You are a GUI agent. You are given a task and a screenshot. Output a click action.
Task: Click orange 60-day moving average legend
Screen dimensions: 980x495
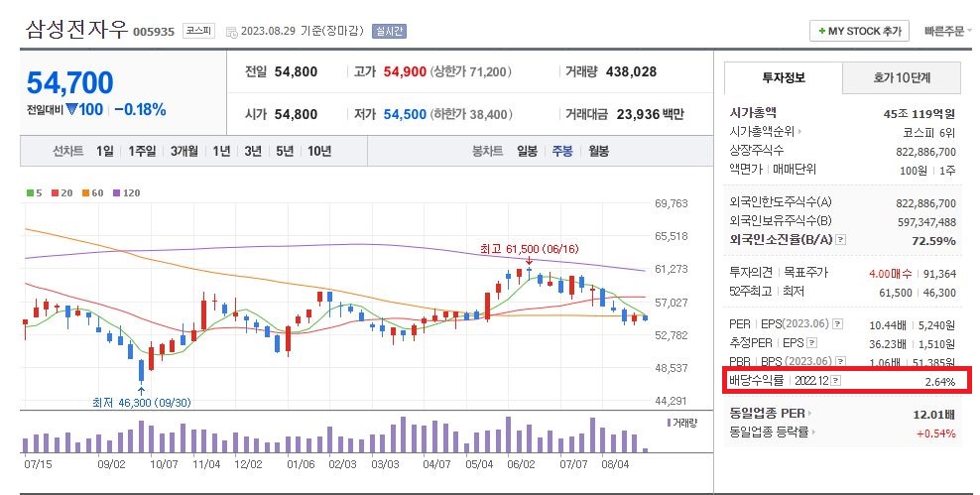[x=92, y=193]
